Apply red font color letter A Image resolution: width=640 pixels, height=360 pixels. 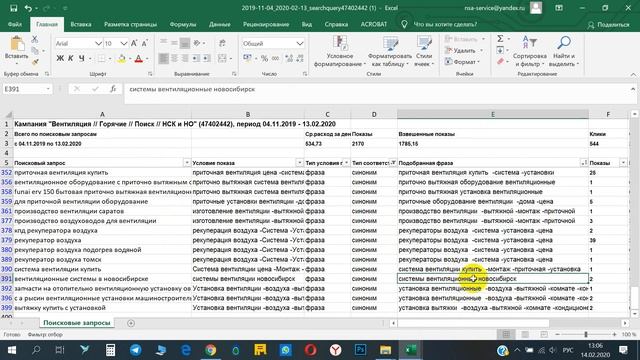(139, 59)
